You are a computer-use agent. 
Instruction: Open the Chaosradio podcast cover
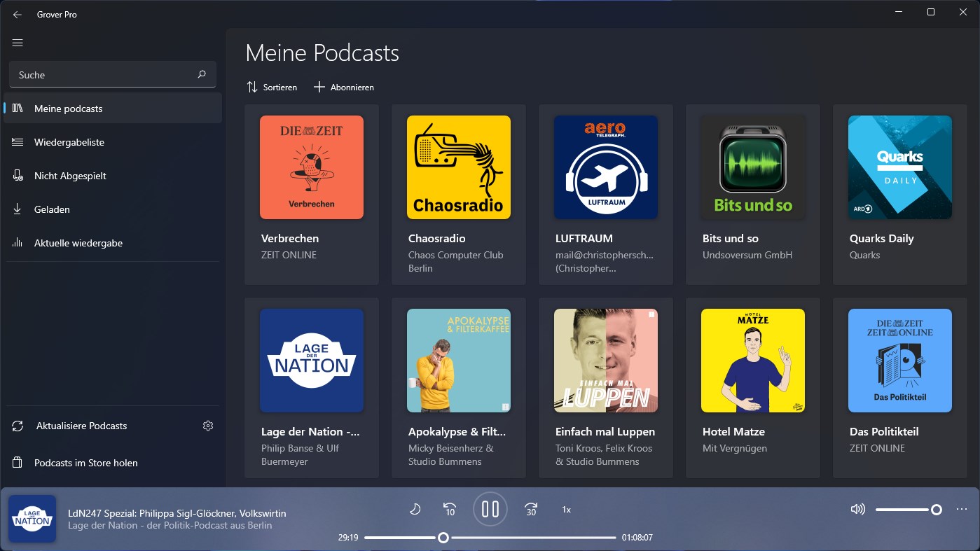(x=459, y=167)
